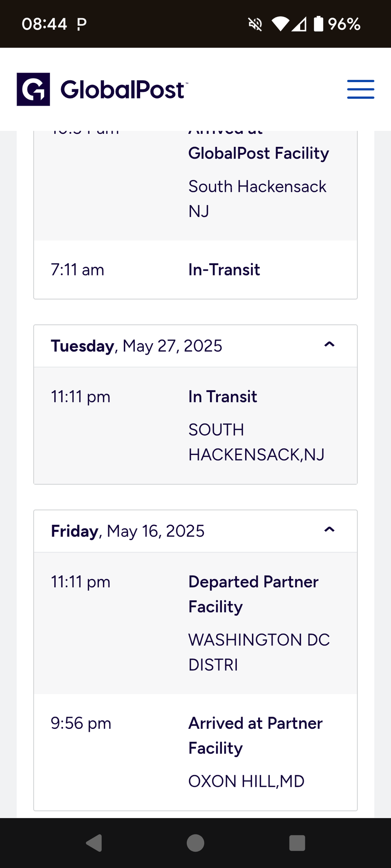Collapse the Tuesday, May 27 section chevron
This screenshot has width=391, height=868.
pos(329,344)
